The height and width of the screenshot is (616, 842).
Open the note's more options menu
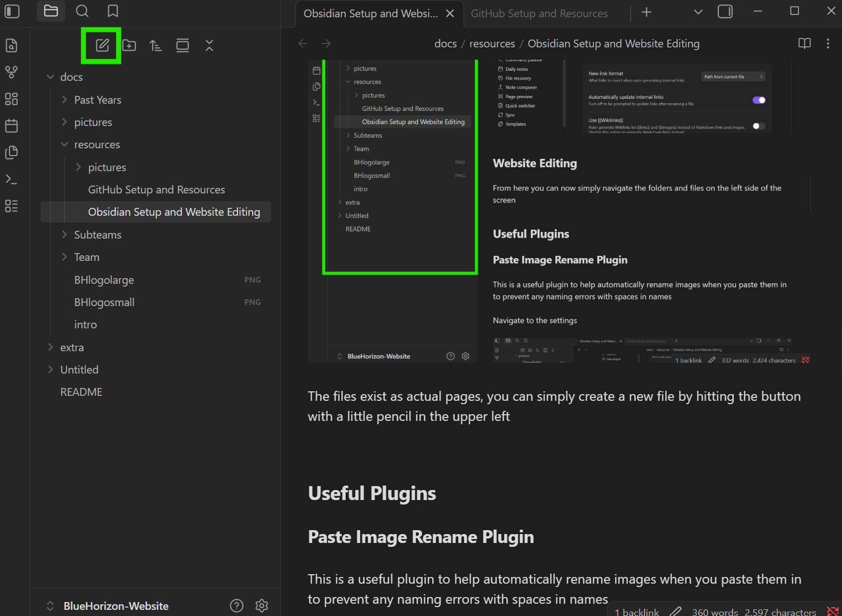pyautogui.click(x=828, y=43)
